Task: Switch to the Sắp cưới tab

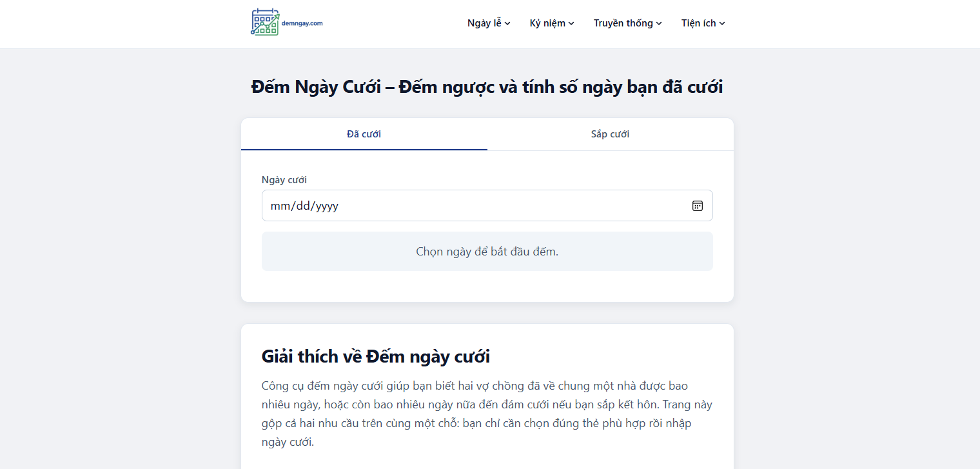Action: (611, 134)
